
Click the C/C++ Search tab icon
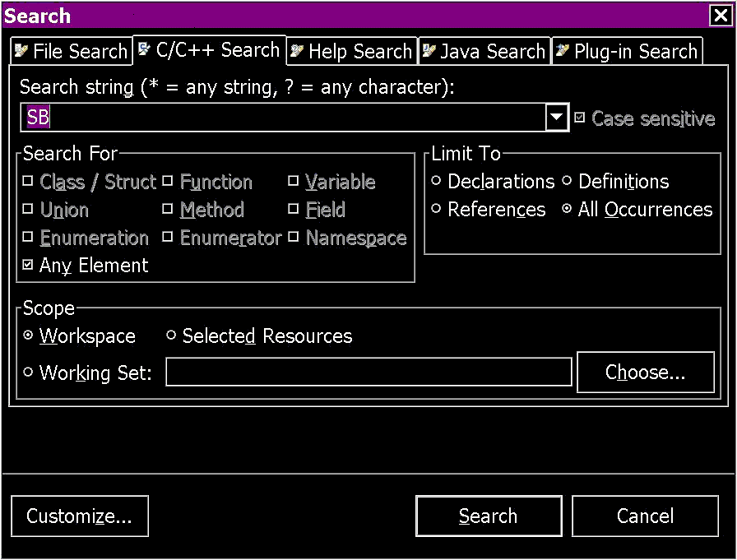point(144,49)
